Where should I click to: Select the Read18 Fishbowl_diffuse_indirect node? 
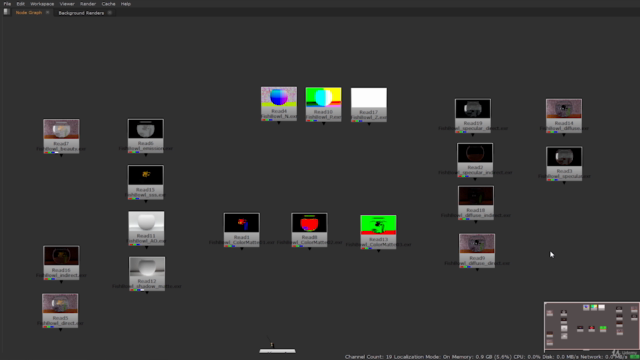coord(476,203)
